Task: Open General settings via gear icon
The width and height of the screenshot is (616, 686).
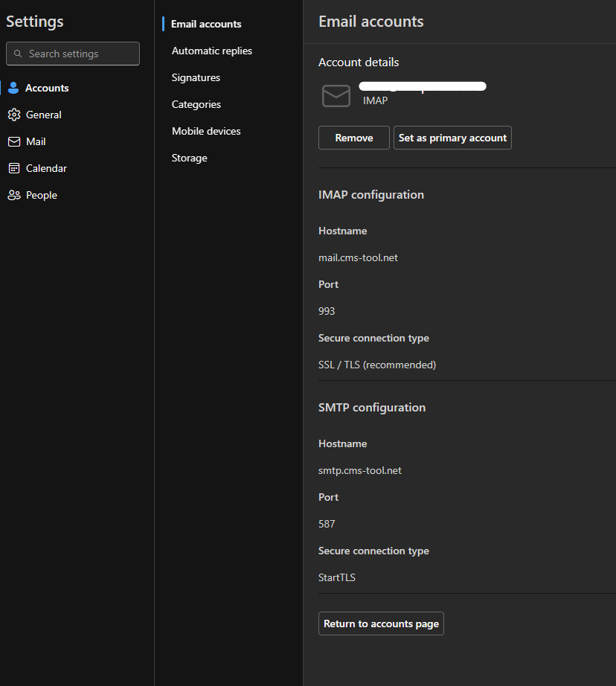Action: [x=13, y=115]
